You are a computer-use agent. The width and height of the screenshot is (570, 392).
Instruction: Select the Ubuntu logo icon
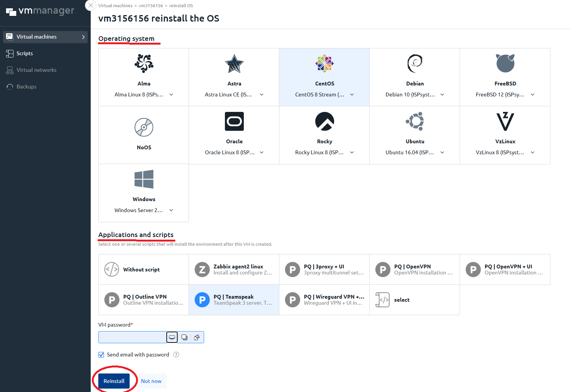coord(415,121)
